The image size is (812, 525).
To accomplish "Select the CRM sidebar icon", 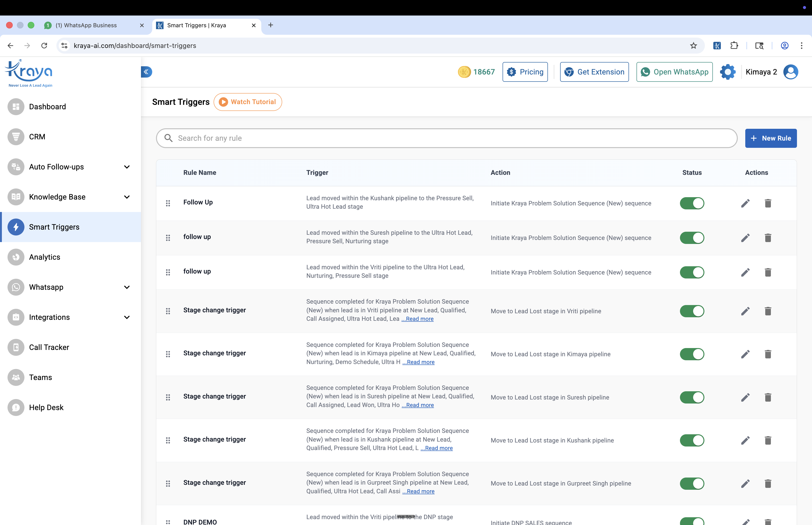I will click(16, 137).
